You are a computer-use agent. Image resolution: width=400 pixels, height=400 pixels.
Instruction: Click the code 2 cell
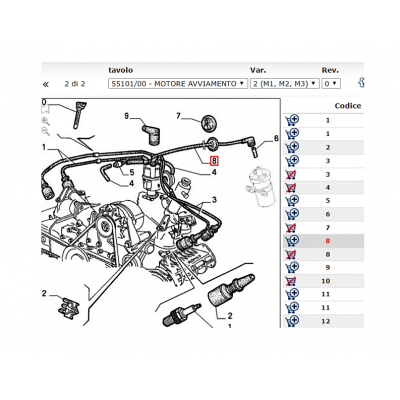(x=328, y=147)
